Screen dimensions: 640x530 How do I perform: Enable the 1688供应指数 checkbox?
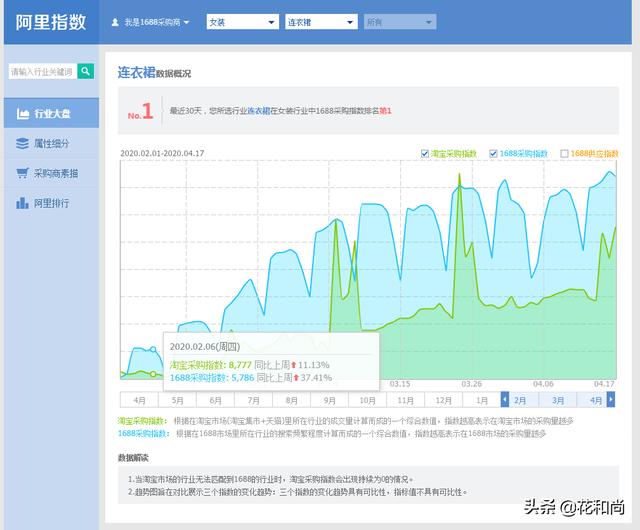point(565,154)
